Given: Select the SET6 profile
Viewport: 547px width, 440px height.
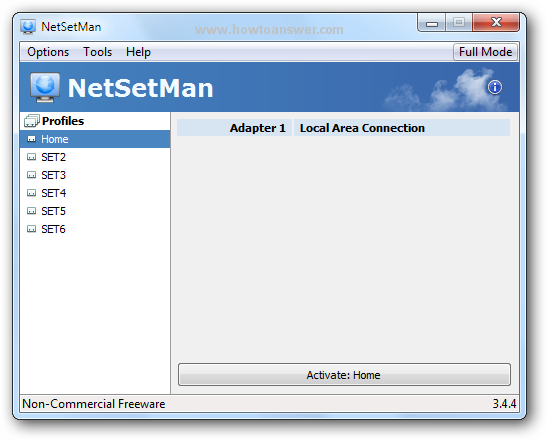Looking at the screenshot, I should [95, 229].
